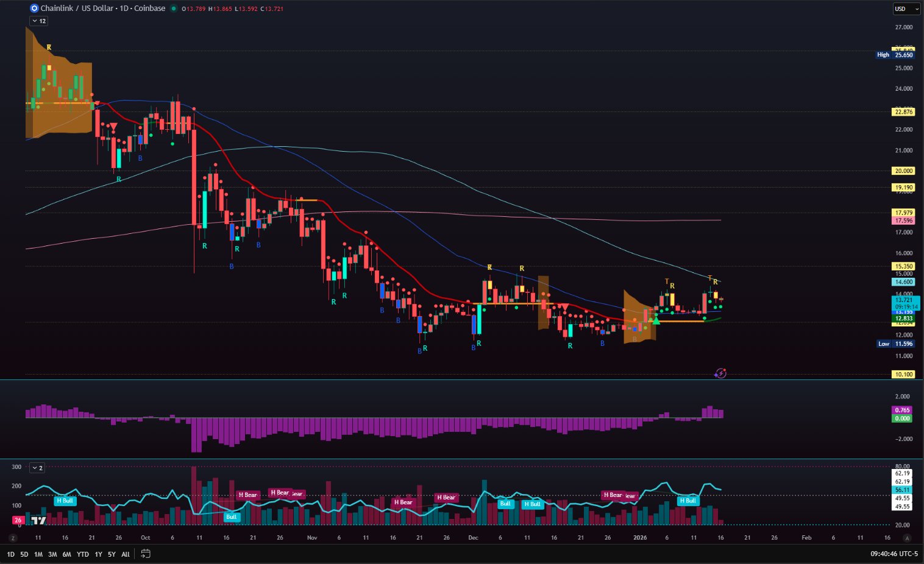Click the open value O13.789
The width and height of the screenshot is (924, 564).
194,9
